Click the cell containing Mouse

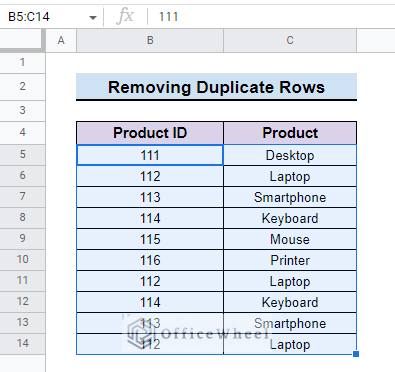(x=290, y=239)
